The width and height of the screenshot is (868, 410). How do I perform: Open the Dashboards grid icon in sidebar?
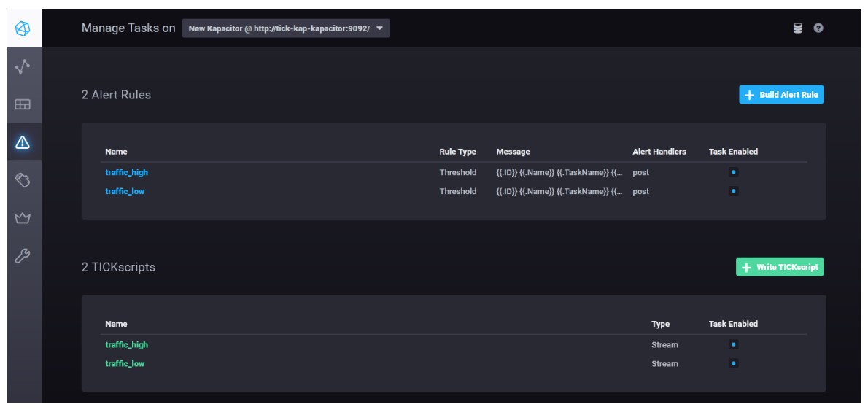[22, 104]
